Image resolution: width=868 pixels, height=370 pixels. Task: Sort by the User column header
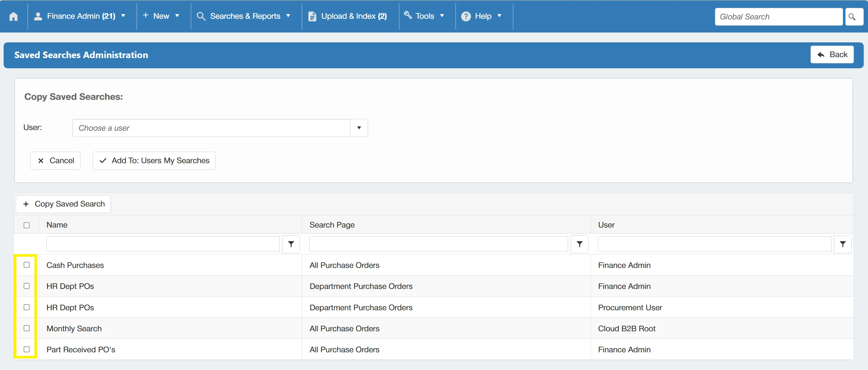tap(606, 225)
